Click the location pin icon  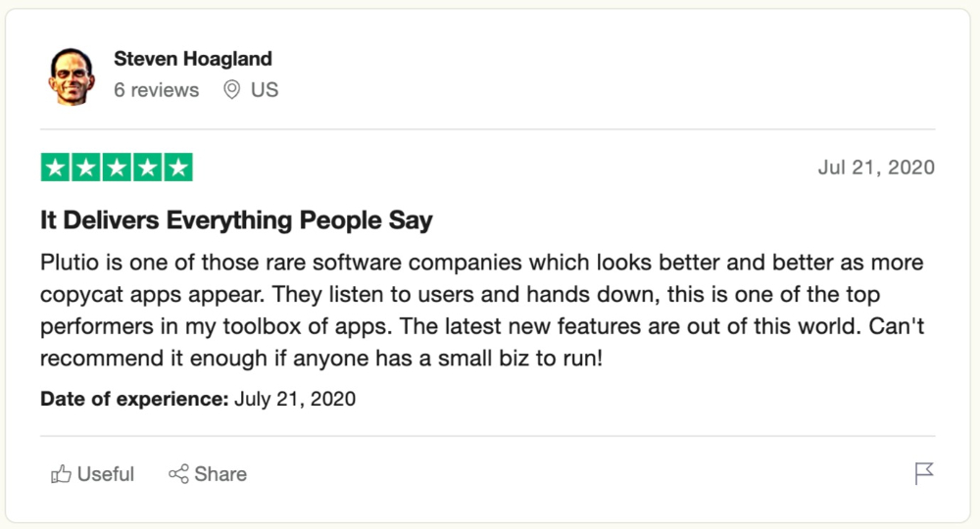(231, 90)
